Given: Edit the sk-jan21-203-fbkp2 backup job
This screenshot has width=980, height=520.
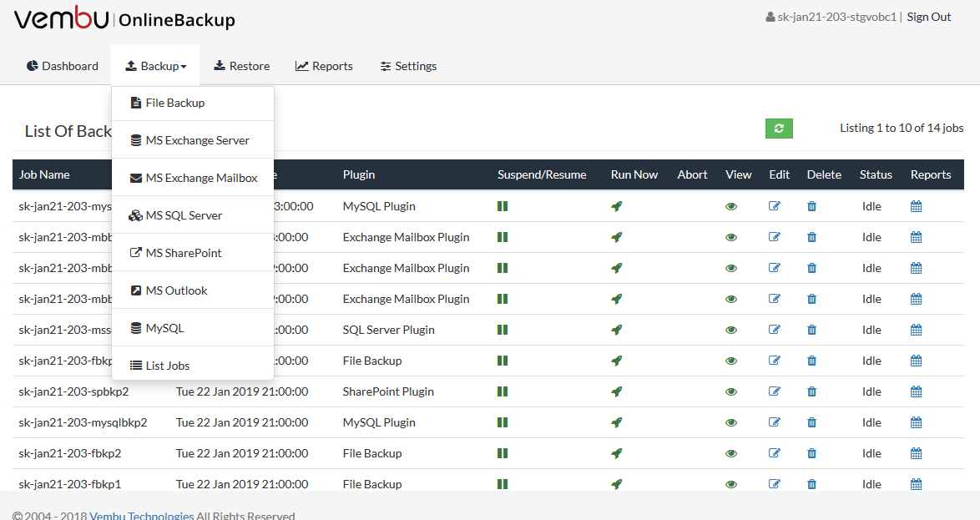Looking at the screenshot, I should tap(775, 454).
